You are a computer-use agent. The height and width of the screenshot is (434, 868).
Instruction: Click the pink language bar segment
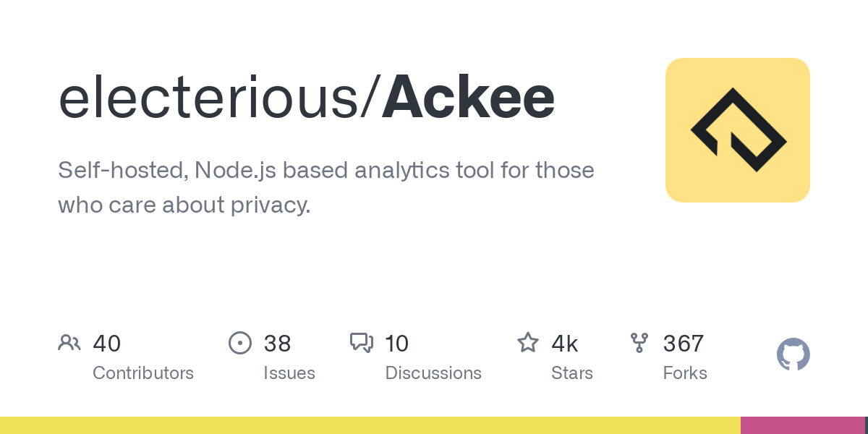click(x=802, y=425)
